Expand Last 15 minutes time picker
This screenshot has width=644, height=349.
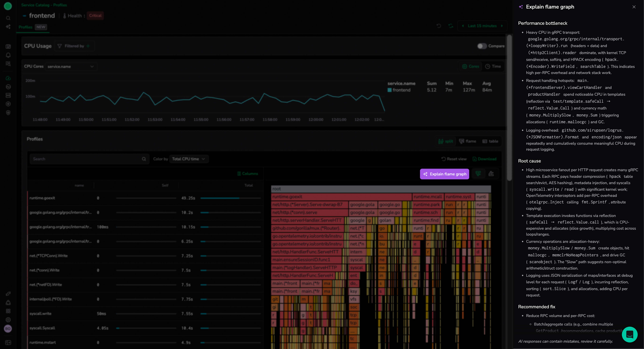pyautogui.click(x=482, y=26)
